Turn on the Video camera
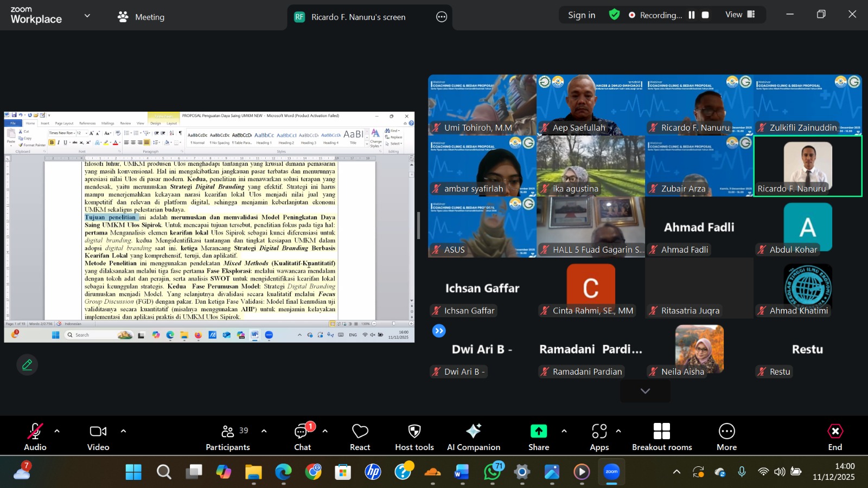The image size is (868, 488). pos(98,437)
